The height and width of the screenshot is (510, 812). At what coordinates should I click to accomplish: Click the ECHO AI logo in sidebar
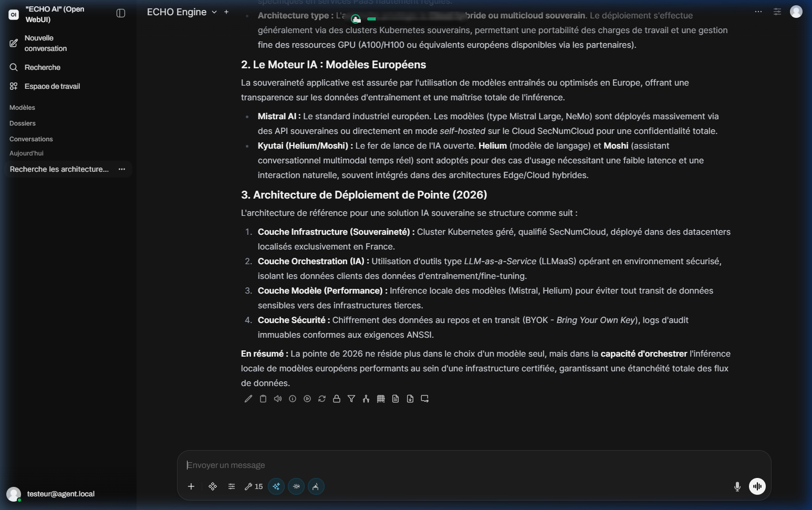(14, 15)
